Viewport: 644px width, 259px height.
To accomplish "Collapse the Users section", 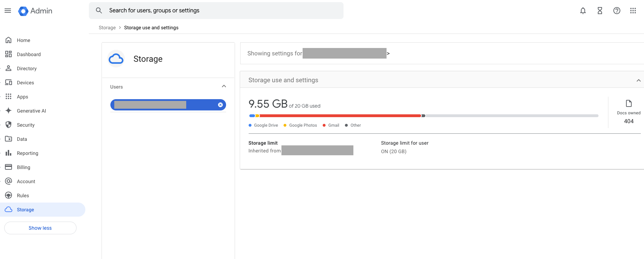I will tap(224, 86).
